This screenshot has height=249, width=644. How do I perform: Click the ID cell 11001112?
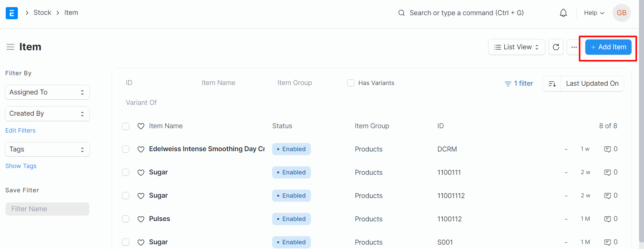click(x=451, y=196)
